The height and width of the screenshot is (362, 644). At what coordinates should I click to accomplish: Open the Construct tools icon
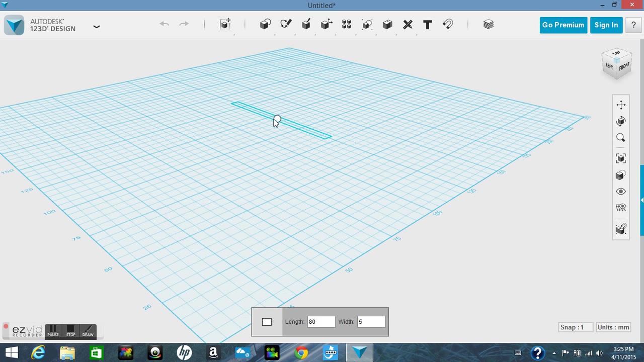click(x=306, y=24)
